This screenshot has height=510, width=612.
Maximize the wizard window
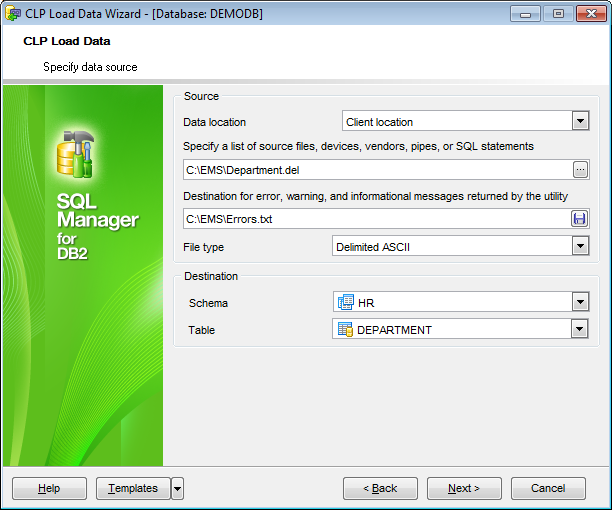(x=558, y=14)
